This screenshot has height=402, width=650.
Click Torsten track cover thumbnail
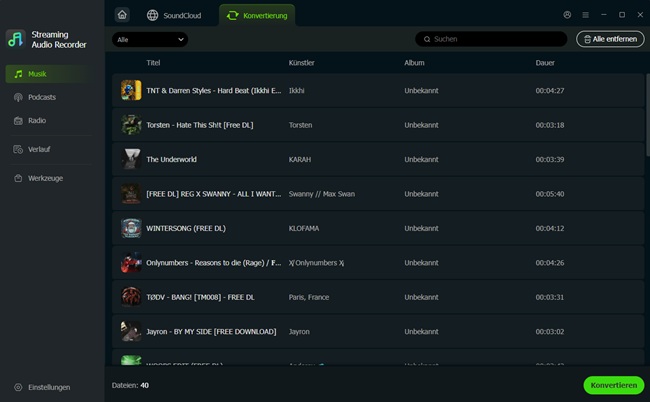(131, 125)
